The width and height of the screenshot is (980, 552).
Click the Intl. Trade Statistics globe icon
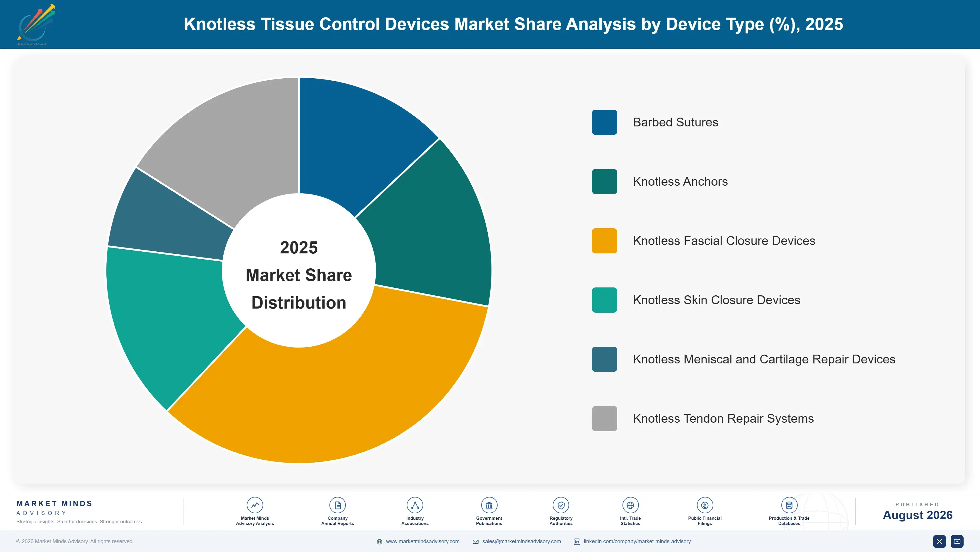630,505
